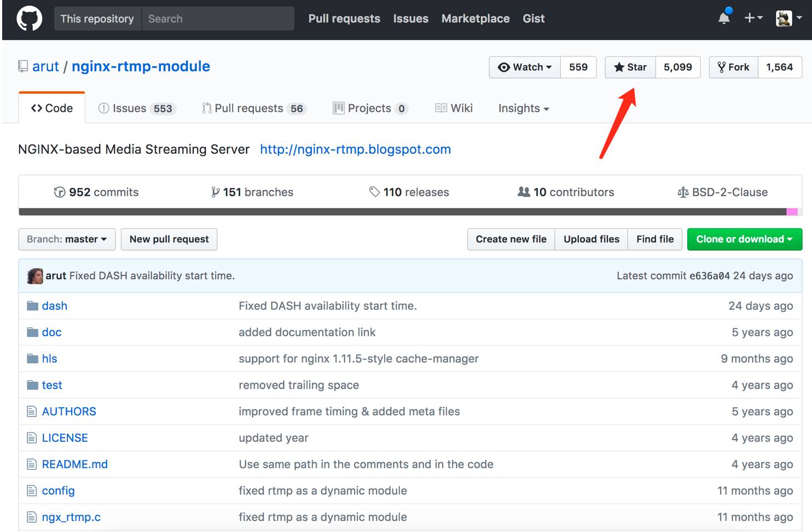Click Find file button

(655, 239)
